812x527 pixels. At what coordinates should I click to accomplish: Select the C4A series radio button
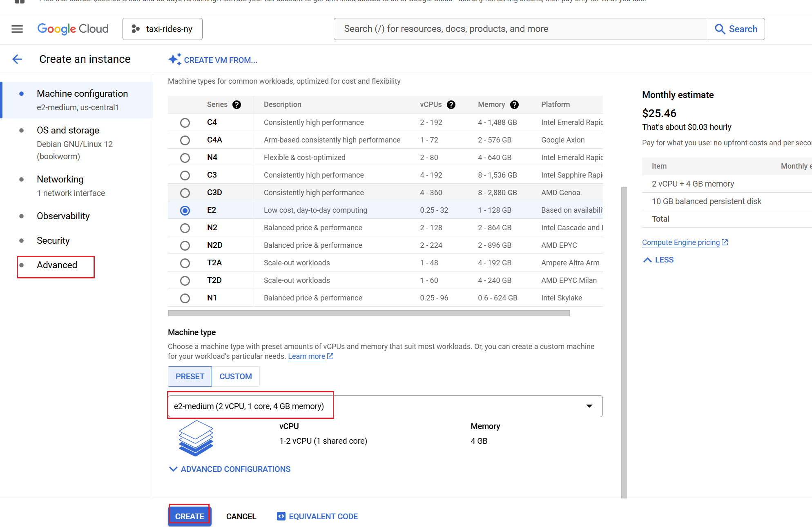(x=185, y=140)
